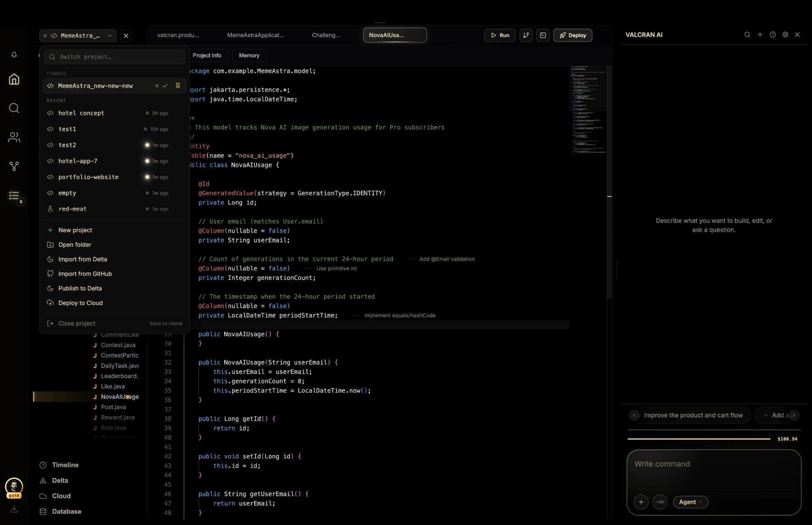
Task: Open VALCRAN AI settings gear
Action: click(x=785, y=35)
